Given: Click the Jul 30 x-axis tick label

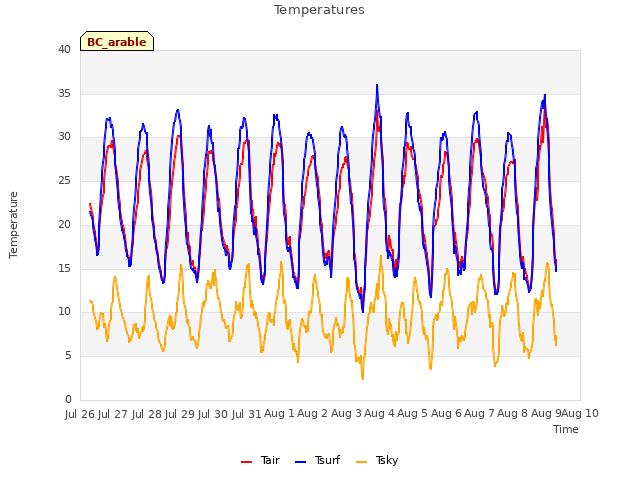Looking at the screenshot, I should [x=213, y=414].
